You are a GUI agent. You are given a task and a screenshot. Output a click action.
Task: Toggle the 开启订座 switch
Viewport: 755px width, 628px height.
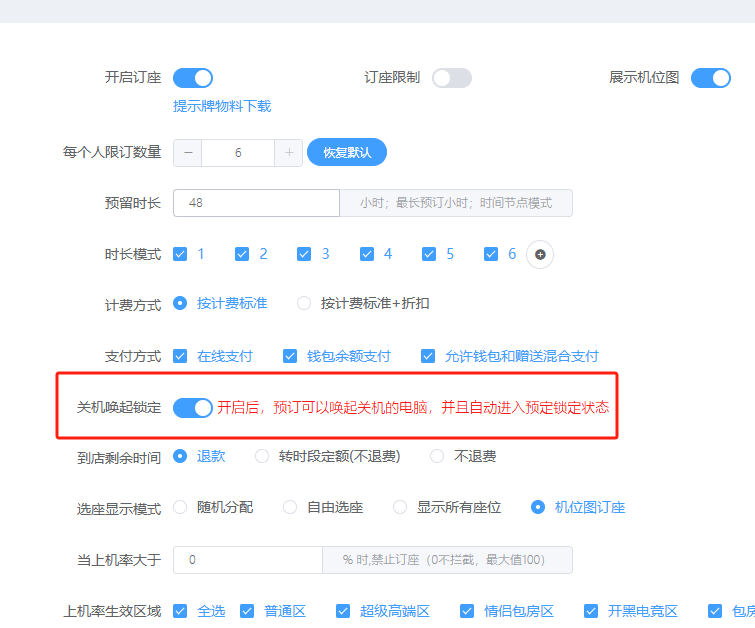[x=193, y=78]
